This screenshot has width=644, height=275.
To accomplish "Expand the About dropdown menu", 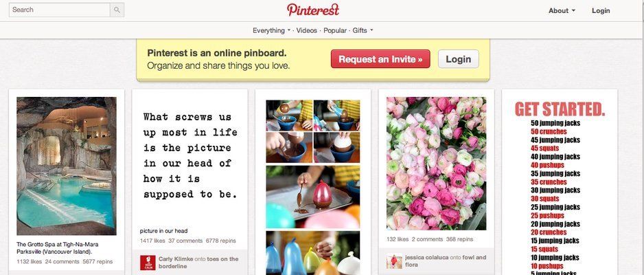I will click(x=562, y=11).
